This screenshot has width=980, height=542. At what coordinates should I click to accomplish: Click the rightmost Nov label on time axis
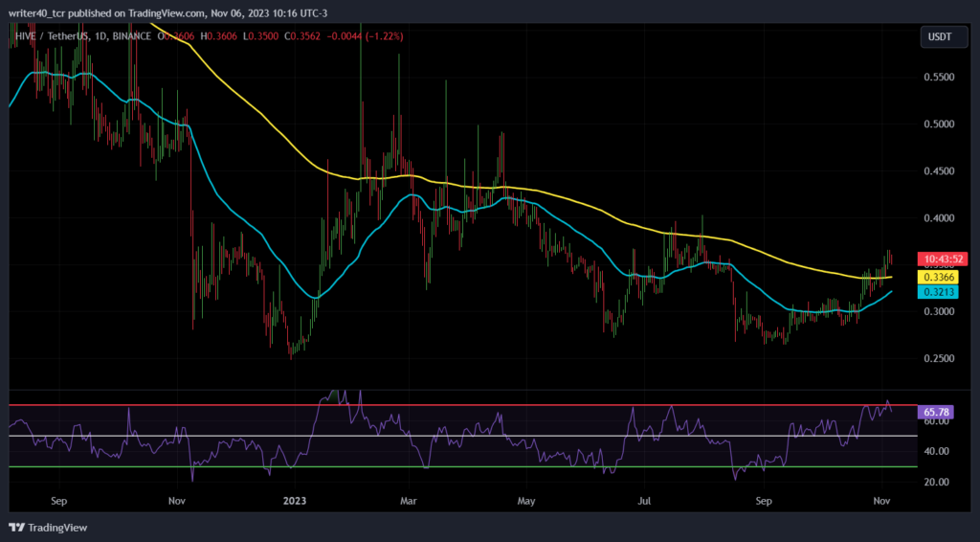[881, 501]
